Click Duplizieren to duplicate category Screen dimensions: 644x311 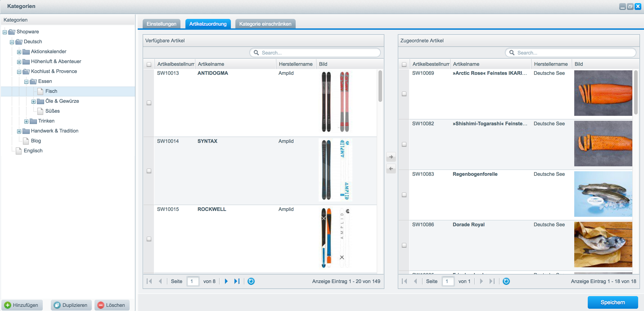pos(71,305)
